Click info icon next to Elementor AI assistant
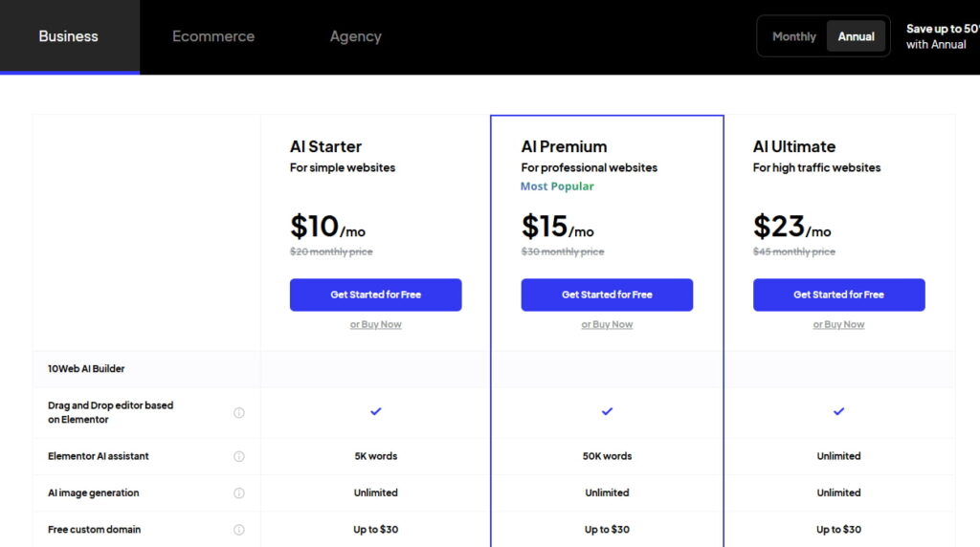980x547 pixels. click(x=239, y=457)
